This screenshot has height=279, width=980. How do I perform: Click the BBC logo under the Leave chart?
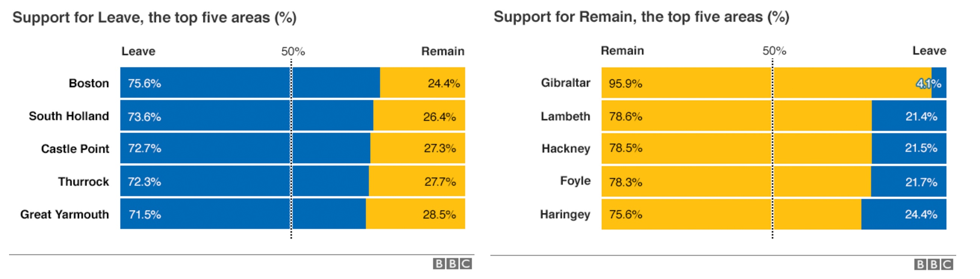pos(452,263)
